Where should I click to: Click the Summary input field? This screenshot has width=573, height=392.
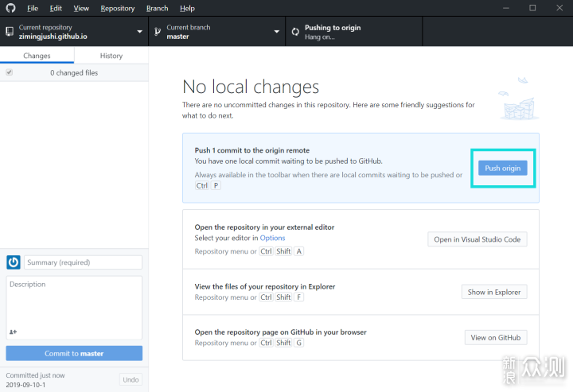click(x=83, y=262)
